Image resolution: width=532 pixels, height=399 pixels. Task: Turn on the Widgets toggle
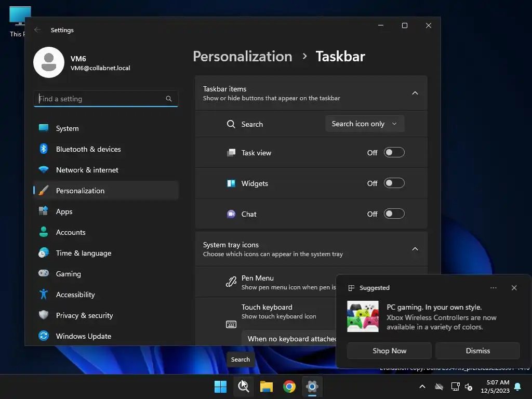pyautogui.click(x=394, y=183)
